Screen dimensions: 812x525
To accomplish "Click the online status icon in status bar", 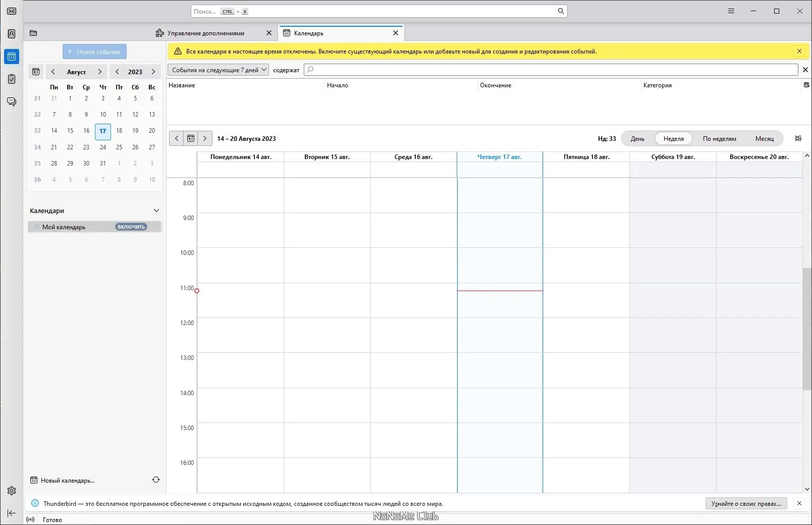I will pos(30,519).
